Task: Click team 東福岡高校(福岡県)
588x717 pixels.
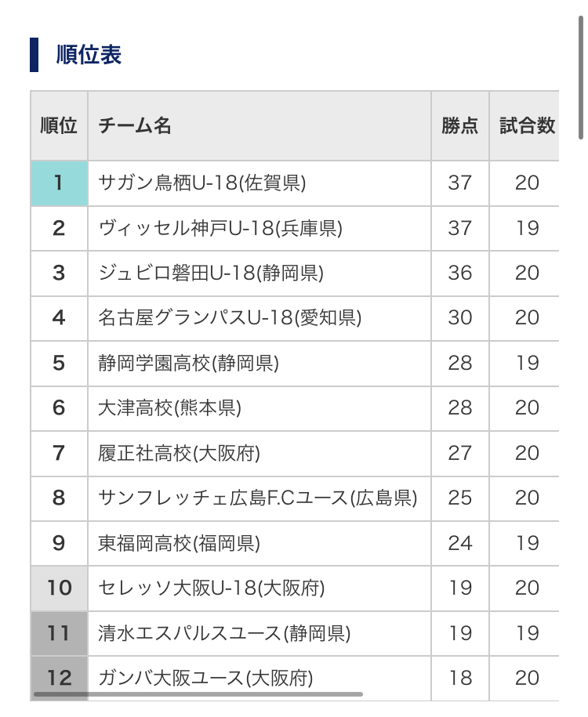Action: (179, 543)
